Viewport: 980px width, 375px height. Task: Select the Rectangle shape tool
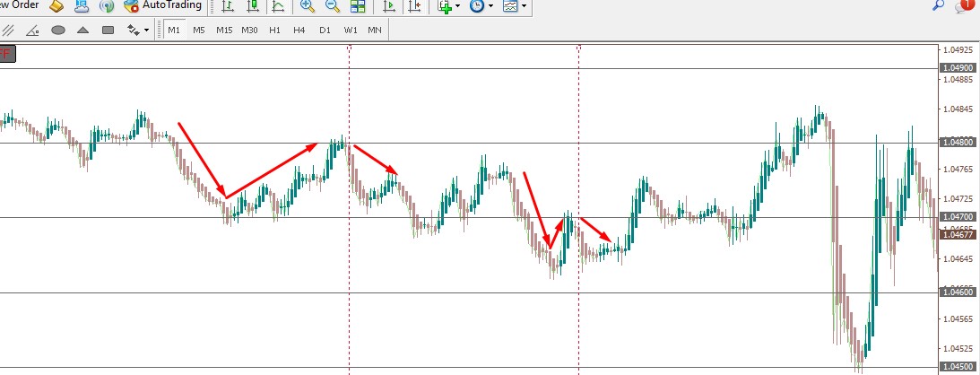pyautogui.click(x=108, y=30)
